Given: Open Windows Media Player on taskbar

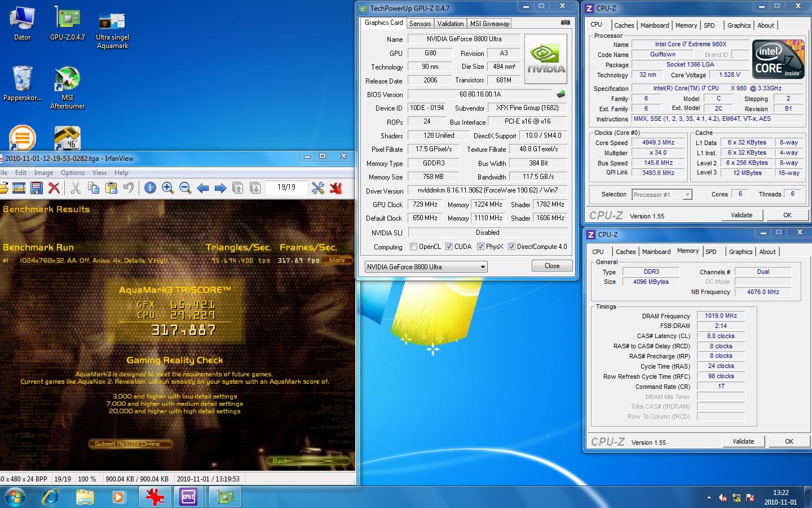Looking at the screenshot, I should pyautogui.click(x=118, y=497).
